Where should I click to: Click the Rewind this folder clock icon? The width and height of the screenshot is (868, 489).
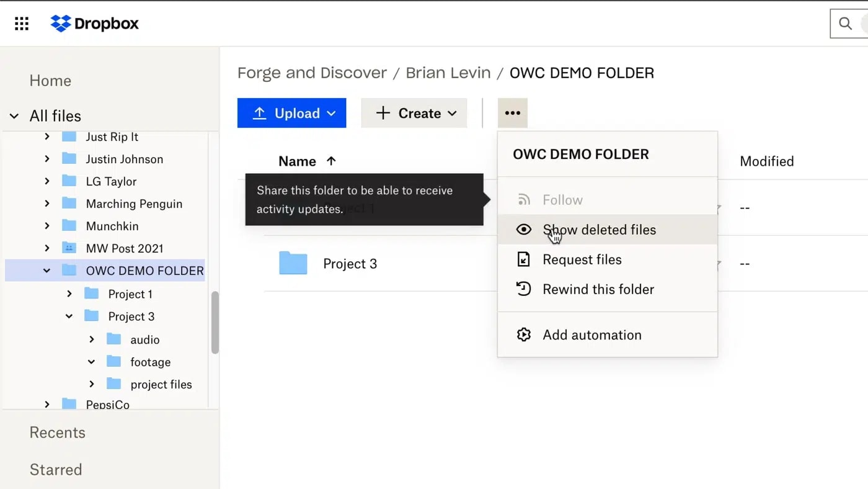point(524,289)
